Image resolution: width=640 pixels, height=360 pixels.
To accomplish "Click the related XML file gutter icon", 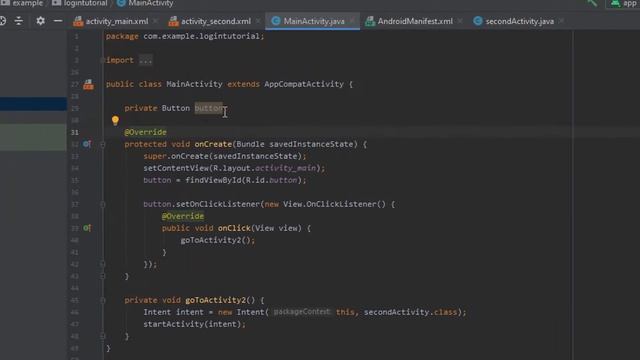I will 89,84.
